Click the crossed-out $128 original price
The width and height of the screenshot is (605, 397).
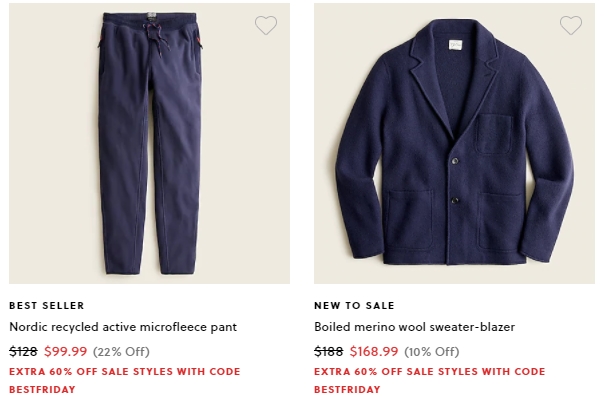[x=23, y=351]
